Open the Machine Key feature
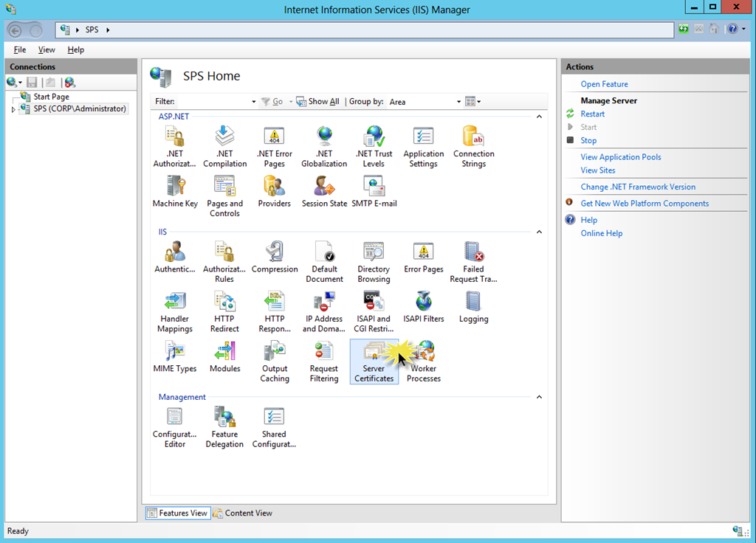This screenshot has height=543, width=756. tap(175, 191)
